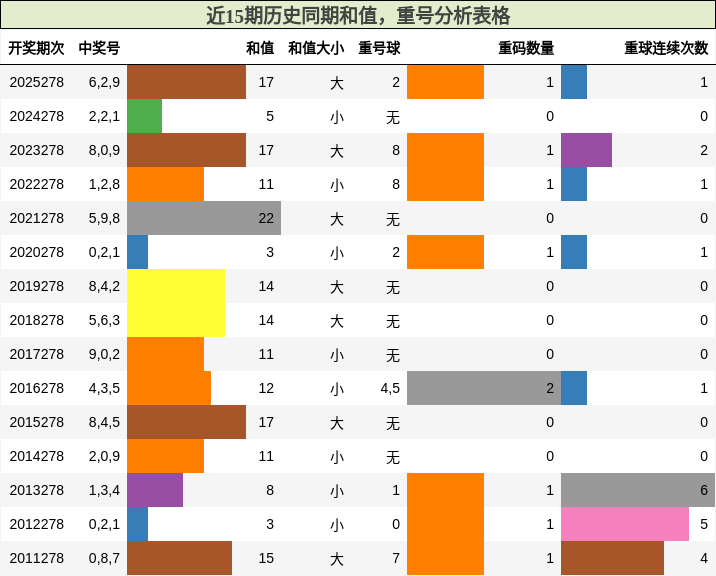The image size is (716, 576).
Task: Select the period cell 2016278
Action: click(x=37, y=388)
